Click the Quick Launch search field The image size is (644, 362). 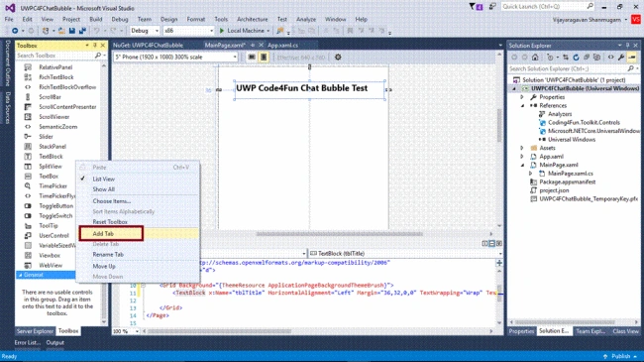pos(548,7)
